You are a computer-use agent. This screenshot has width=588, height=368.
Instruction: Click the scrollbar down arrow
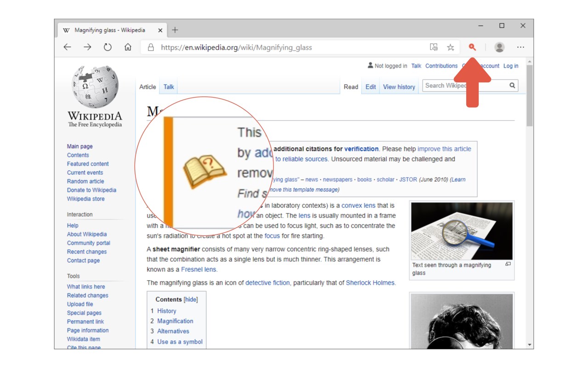(x=530, y=345)
